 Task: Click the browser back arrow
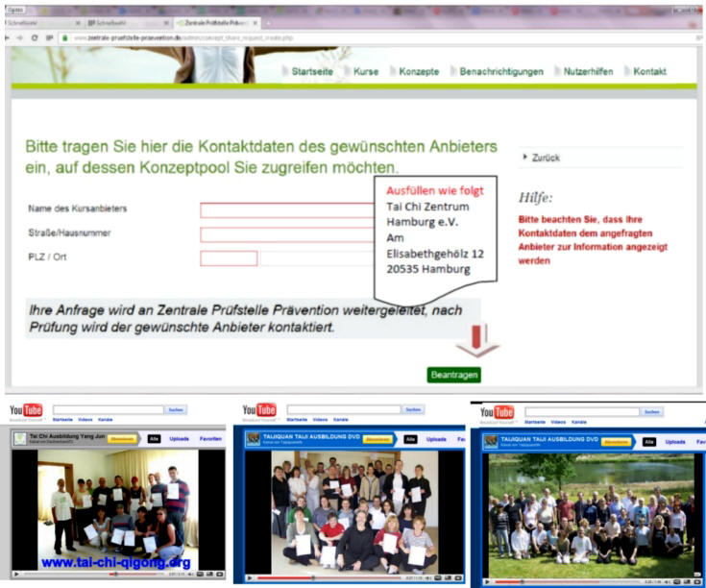tap(8, 37)
